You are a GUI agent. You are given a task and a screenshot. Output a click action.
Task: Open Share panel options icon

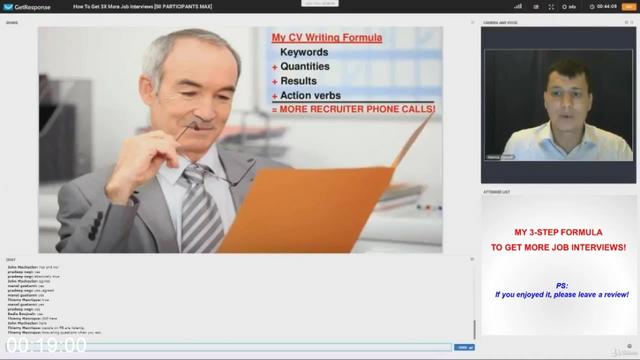point(472,22)
